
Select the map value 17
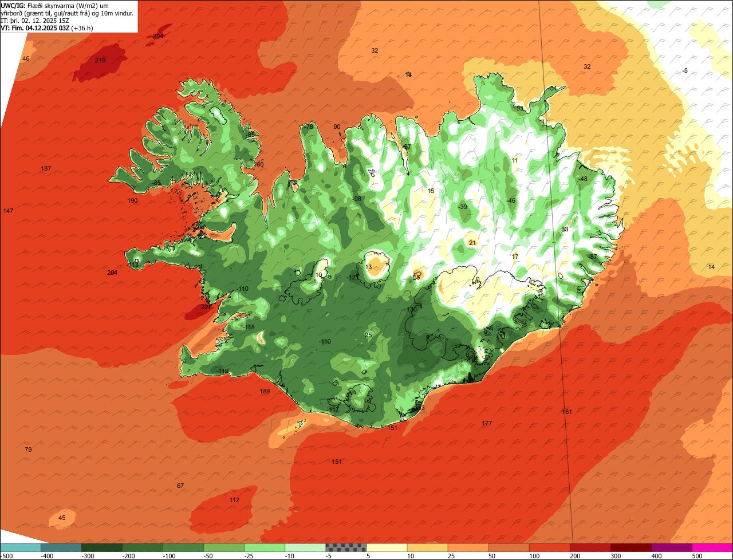515,257
